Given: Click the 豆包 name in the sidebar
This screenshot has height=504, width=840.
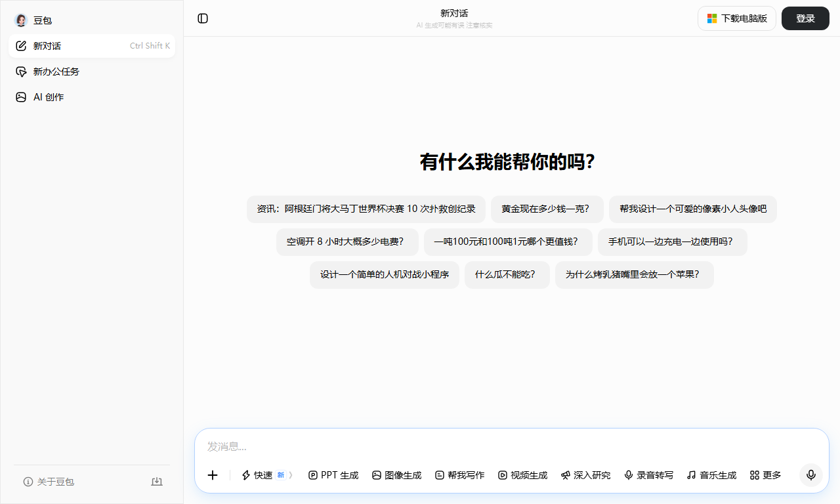Looking at the screenshot, I should click(43, 20).
